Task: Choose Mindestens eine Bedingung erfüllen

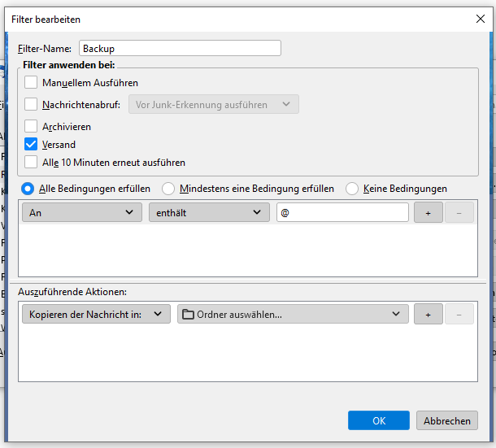Action: tap(168, 189)
